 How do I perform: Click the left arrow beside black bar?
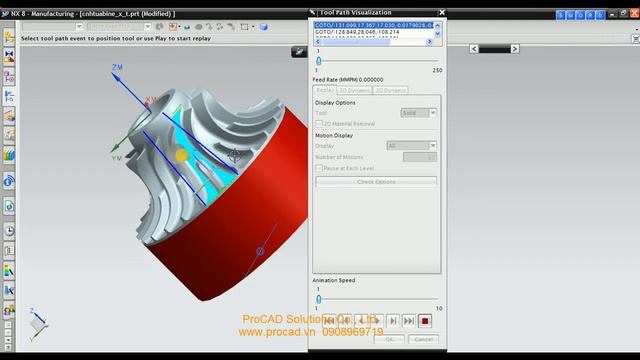pos(473,49)
